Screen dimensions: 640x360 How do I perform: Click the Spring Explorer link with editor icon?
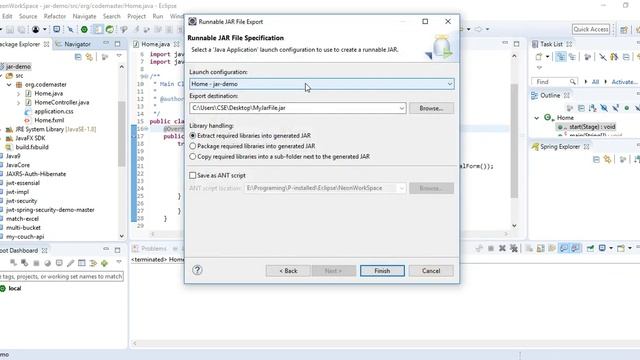(x=608, y=160)
